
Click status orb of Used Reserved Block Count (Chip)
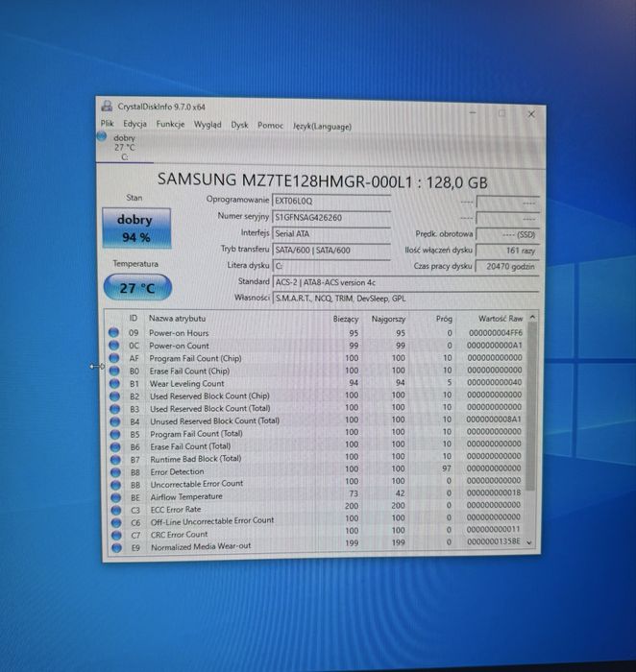pos(114,396)
